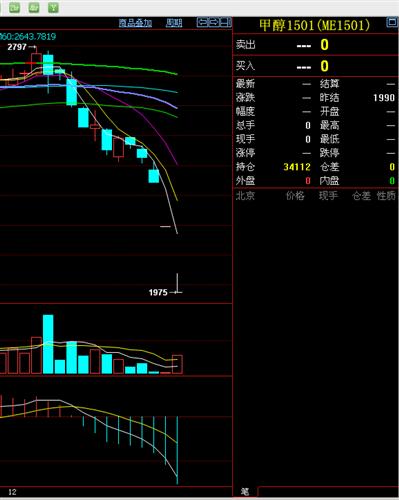
Task: Open the 周期 period link
Action: point(174,23)
